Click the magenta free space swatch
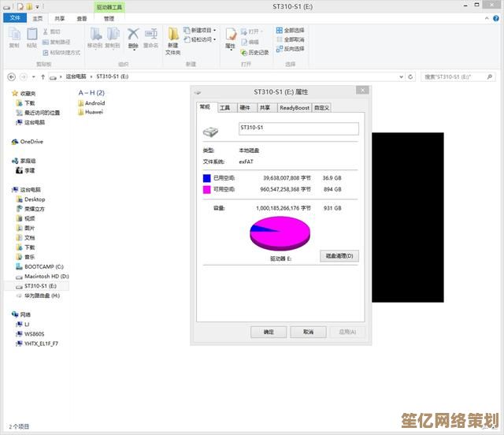 (x=207, y=189)
